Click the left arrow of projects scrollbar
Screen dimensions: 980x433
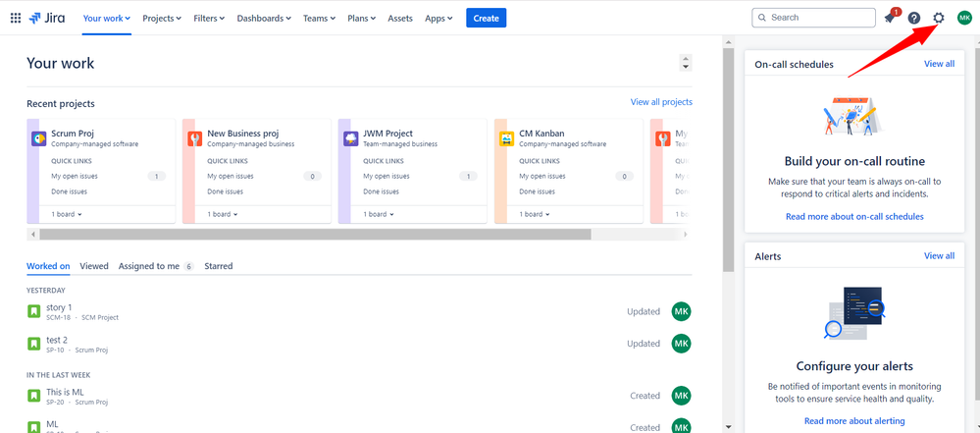pos(32,234)
